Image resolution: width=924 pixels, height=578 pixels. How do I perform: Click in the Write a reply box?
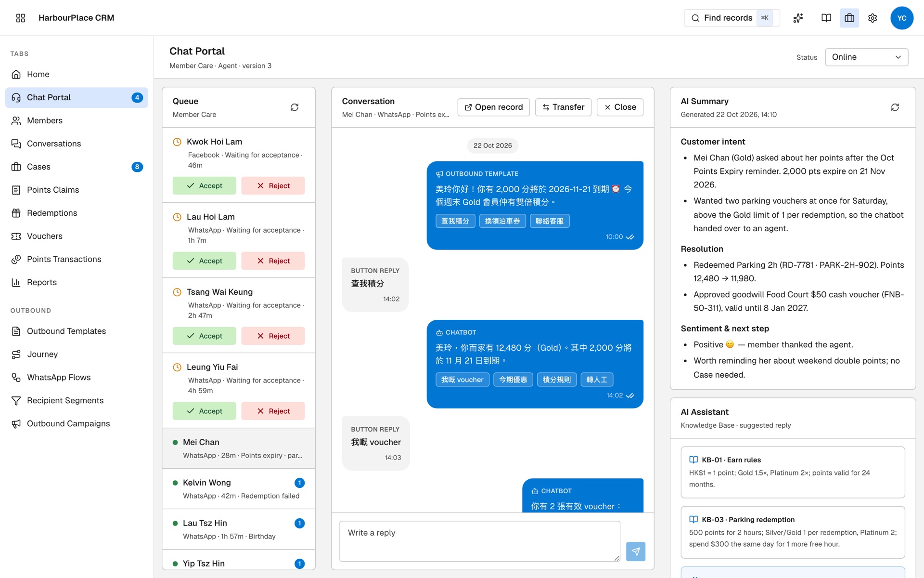pyautogui.click(x=480, y=541)
